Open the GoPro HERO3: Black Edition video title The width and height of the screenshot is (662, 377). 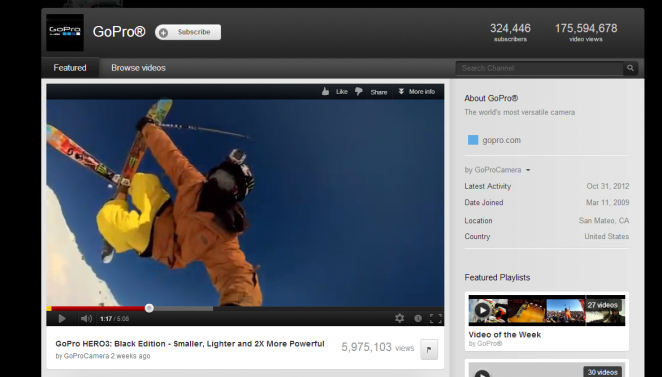pos(190,344)
